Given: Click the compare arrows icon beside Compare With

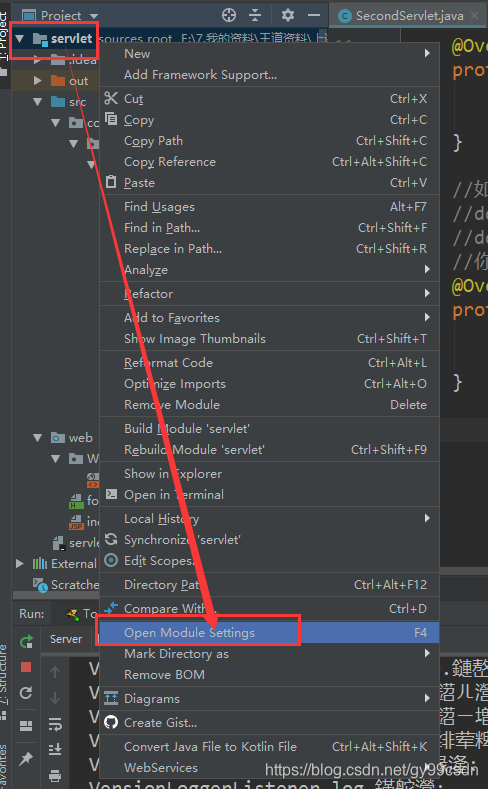Looking at the screenshot, I should tap(111, 607).
